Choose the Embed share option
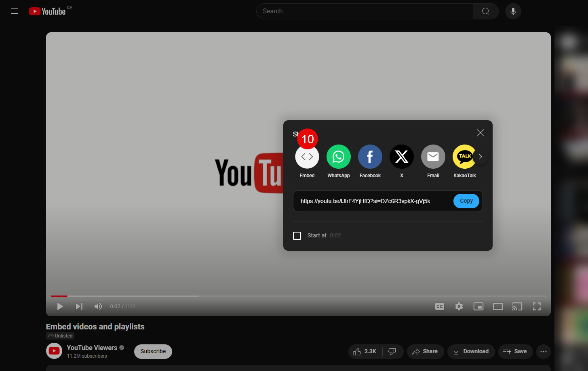Image resolution: width=588 pixels, height=371 pixels. point(307,157)
